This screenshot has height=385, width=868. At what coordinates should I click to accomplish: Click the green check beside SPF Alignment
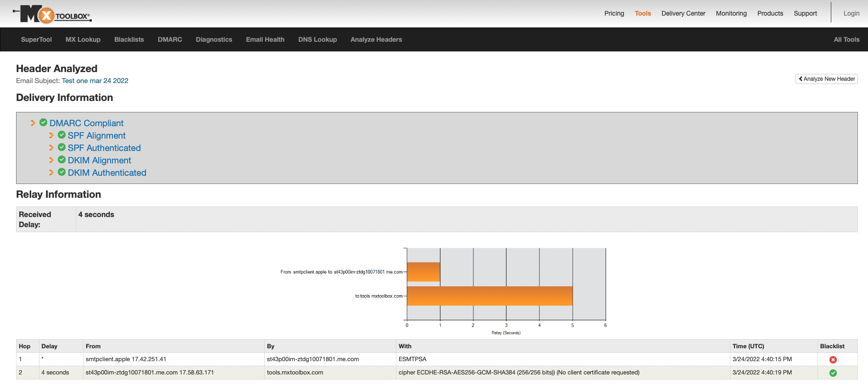[62, 135]
